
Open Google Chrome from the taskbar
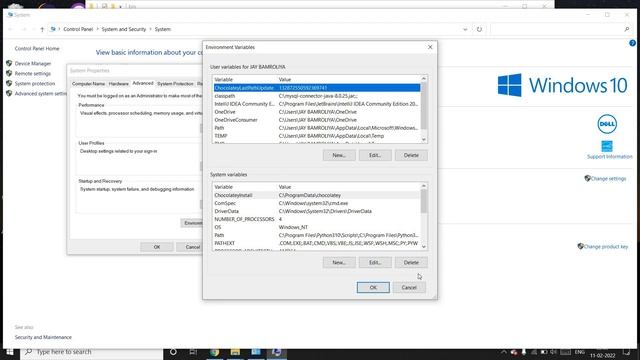[214, 352]
